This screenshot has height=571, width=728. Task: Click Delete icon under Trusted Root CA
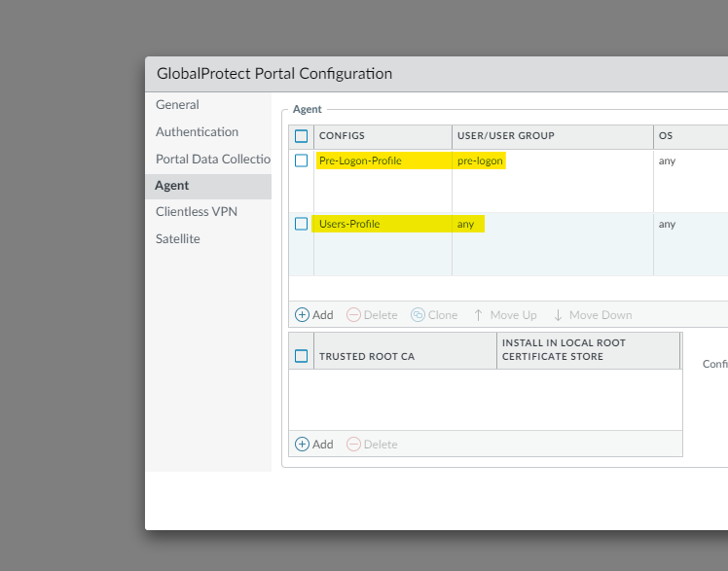[354, 445]
